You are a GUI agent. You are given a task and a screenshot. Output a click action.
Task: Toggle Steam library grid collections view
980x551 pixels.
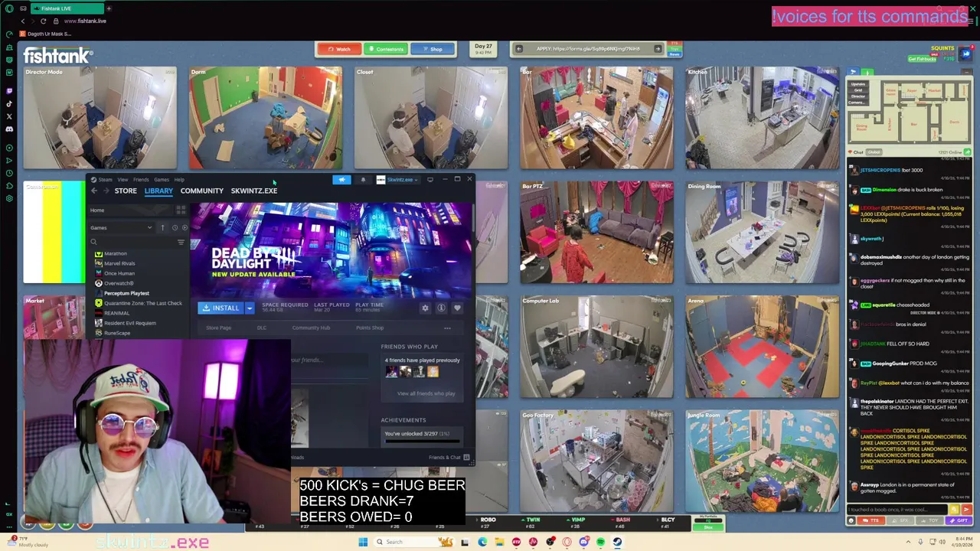tap(181, 210)
